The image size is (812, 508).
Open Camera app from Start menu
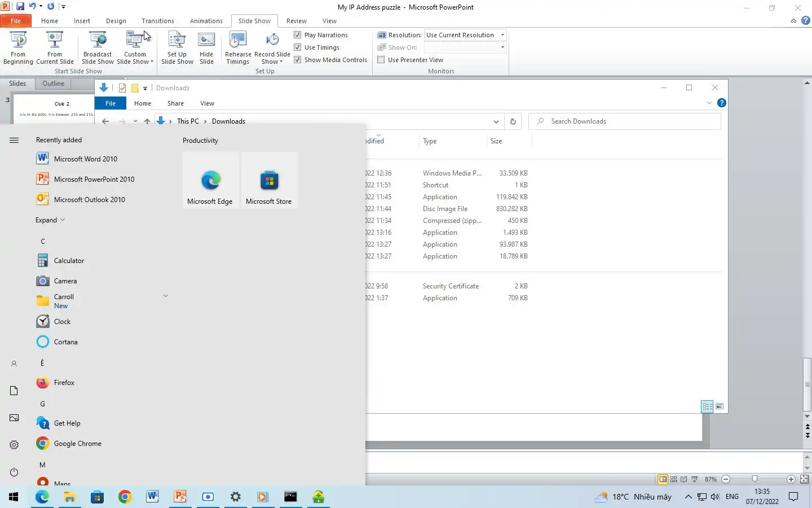point(65,281)
